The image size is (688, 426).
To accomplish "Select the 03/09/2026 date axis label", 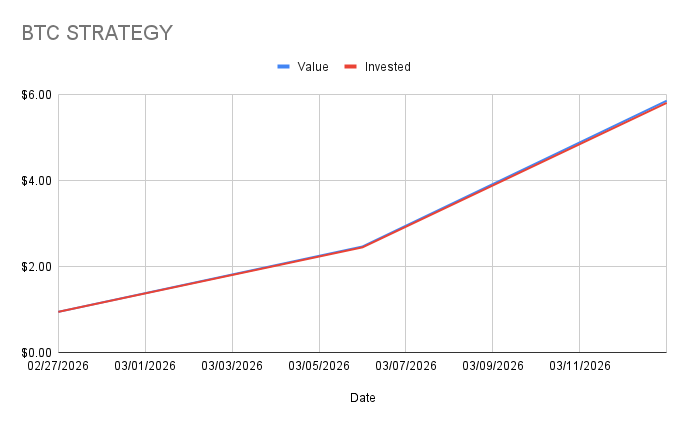I will coord(493,366).
